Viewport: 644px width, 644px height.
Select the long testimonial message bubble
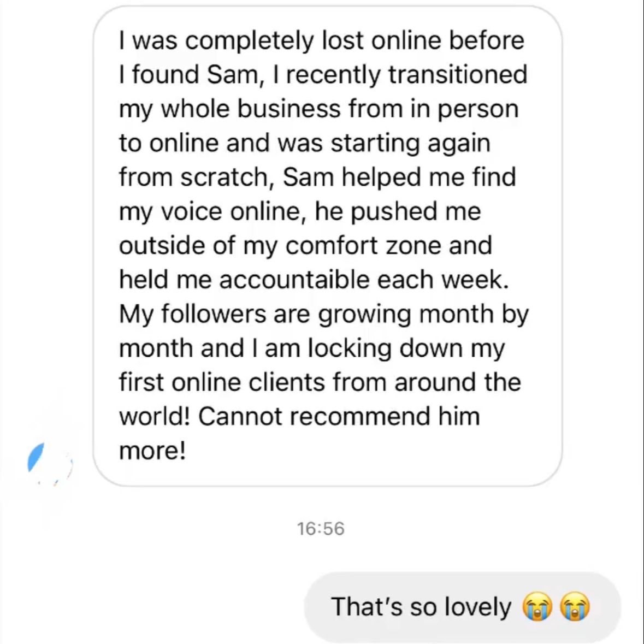click(x=327, y=246)
